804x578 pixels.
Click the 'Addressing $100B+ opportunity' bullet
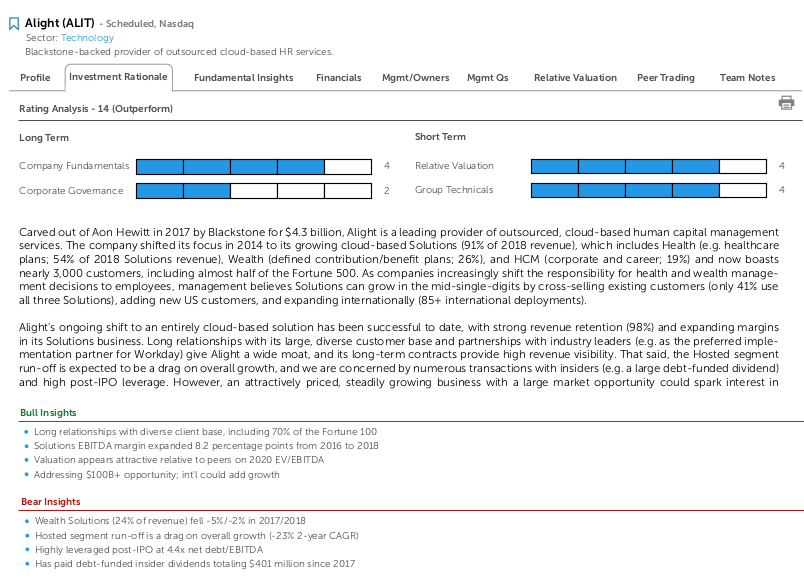coord(156,475)
